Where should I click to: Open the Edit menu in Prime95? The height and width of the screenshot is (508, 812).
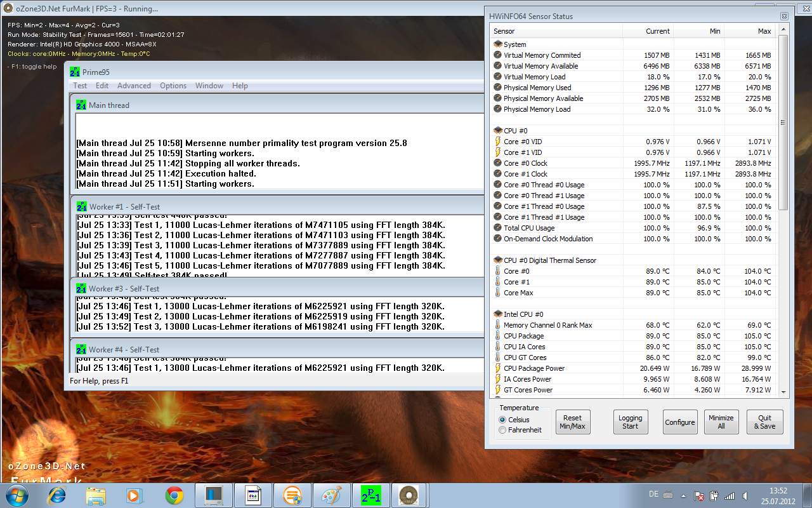click(x=102, y=86)
